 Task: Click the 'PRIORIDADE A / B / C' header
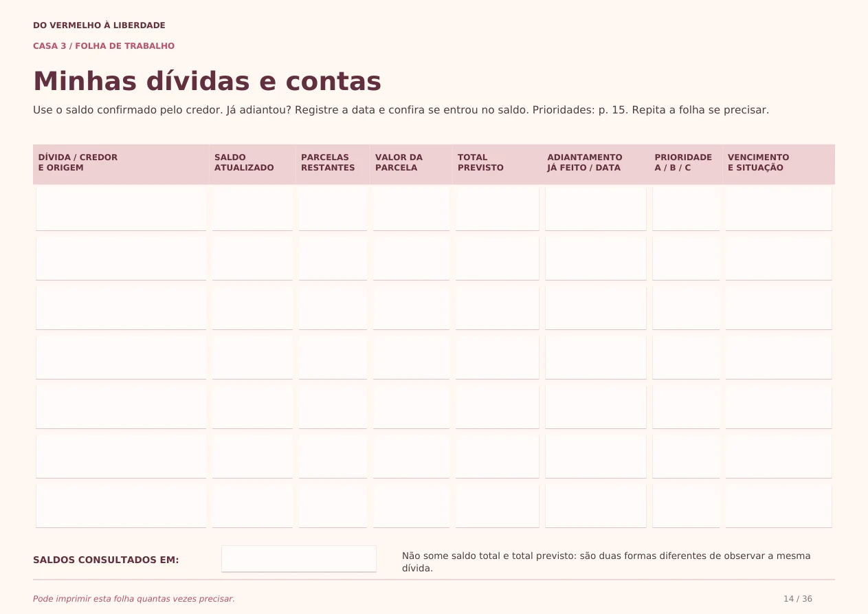coord(686,164)
